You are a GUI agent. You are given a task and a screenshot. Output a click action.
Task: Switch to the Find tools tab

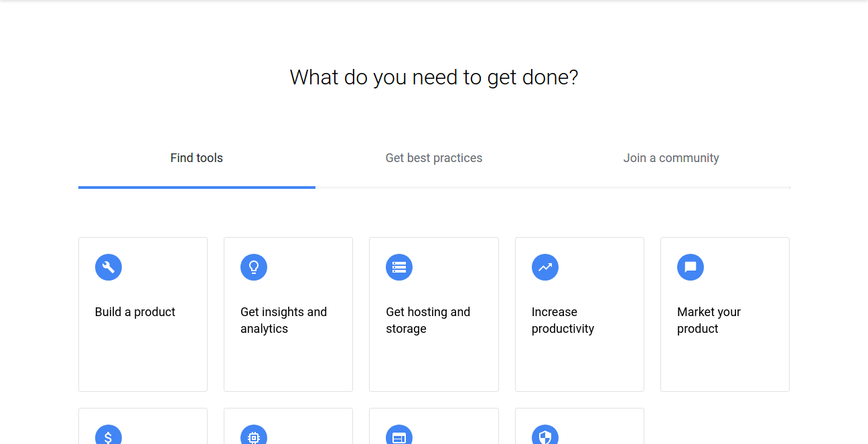click(x=196, y=158)
